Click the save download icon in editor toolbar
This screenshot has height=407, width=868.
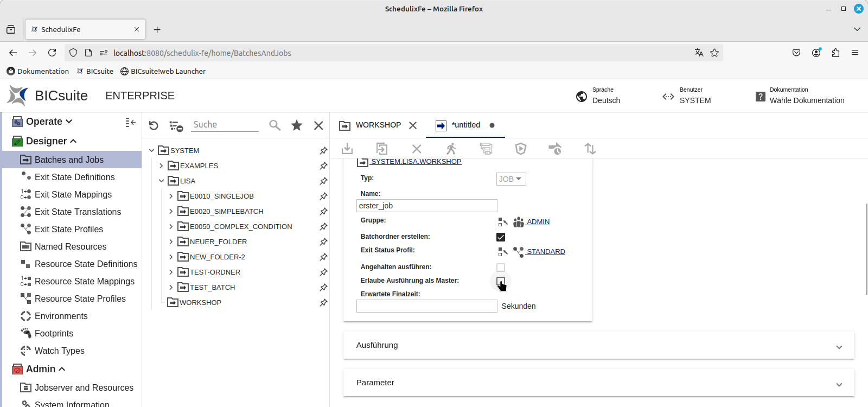[347, 149]
